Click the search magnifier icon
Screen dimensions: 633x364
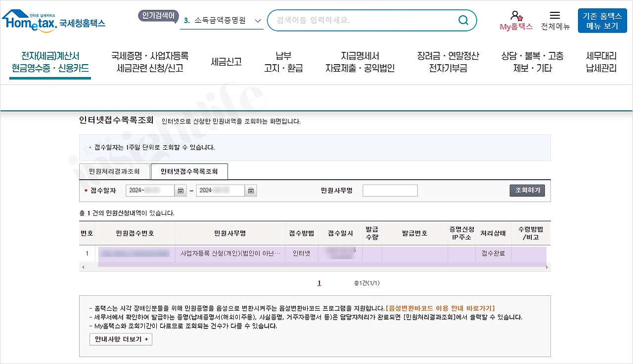click(463, 20)
